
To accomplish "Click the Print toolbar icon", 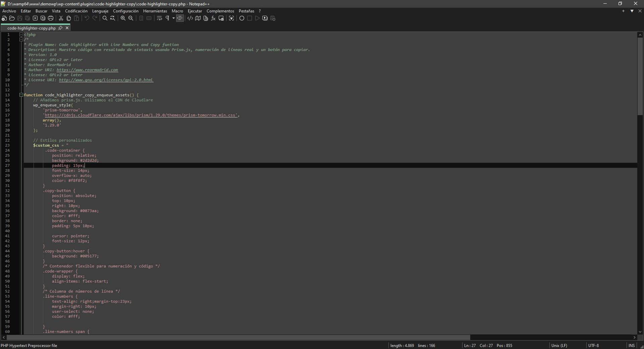I will [51, 18].
